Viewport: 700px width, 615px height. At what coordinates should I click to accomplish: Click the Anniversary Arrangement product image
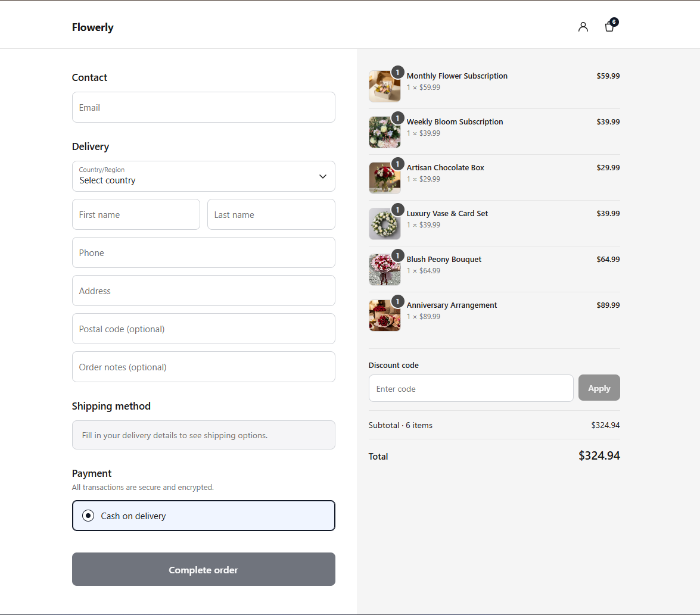pyautogui.click(x=384, y=316)
